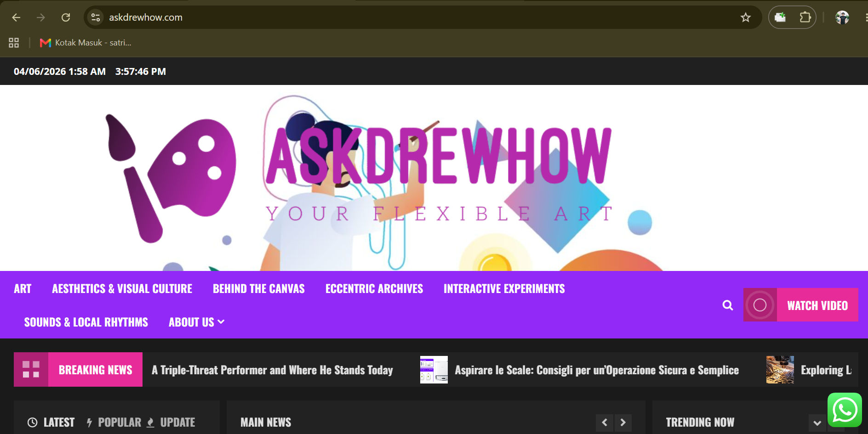Image resolution: width=868 pixels, height=434 pixels.
Task: Click the Breaking News label
Action: [x=96, y=370]
